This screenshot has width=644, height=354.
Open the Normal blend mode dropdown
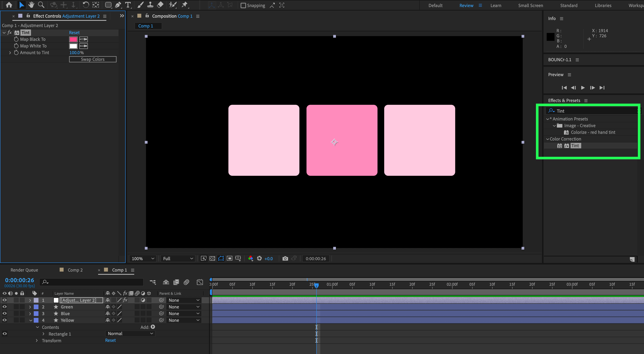[130, 334]
